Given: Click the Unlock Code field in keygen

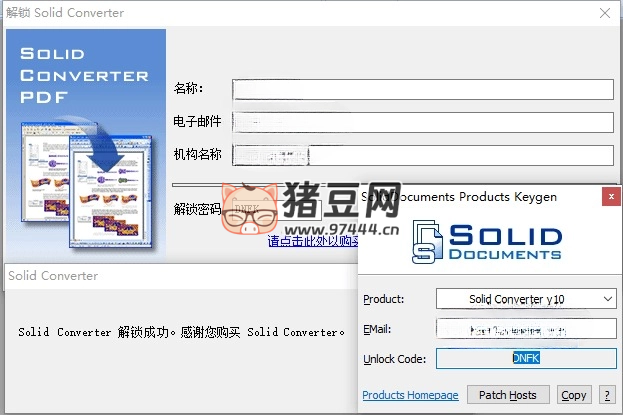Looking at the screenshot, I should click(x=526, y=359).
